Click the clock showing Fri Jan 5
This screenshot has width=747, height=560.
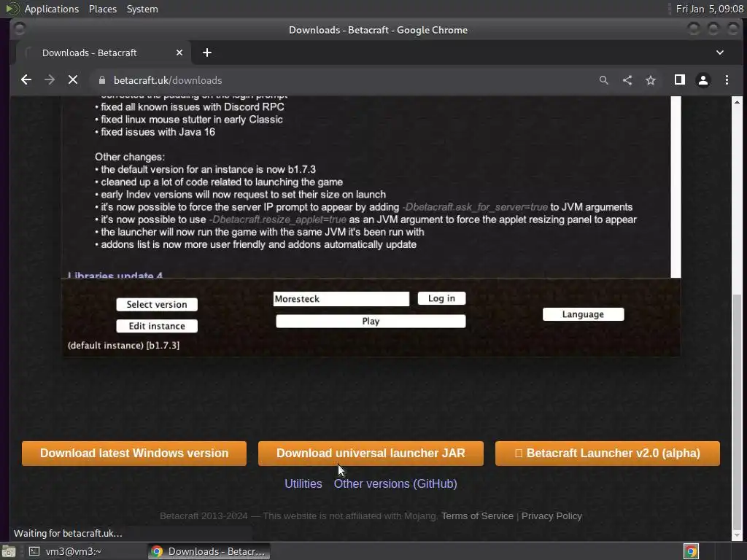point(709,9)
